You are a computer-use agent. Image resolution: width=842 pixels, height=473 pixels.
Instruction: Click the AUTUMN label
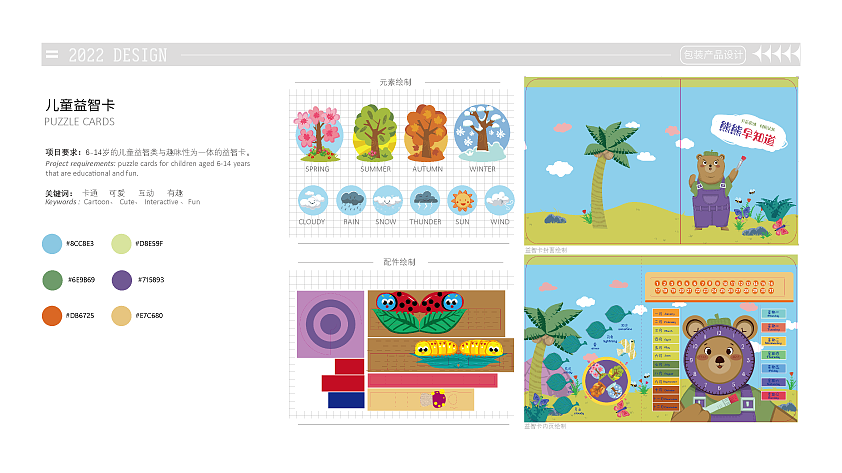click(427, 169)
